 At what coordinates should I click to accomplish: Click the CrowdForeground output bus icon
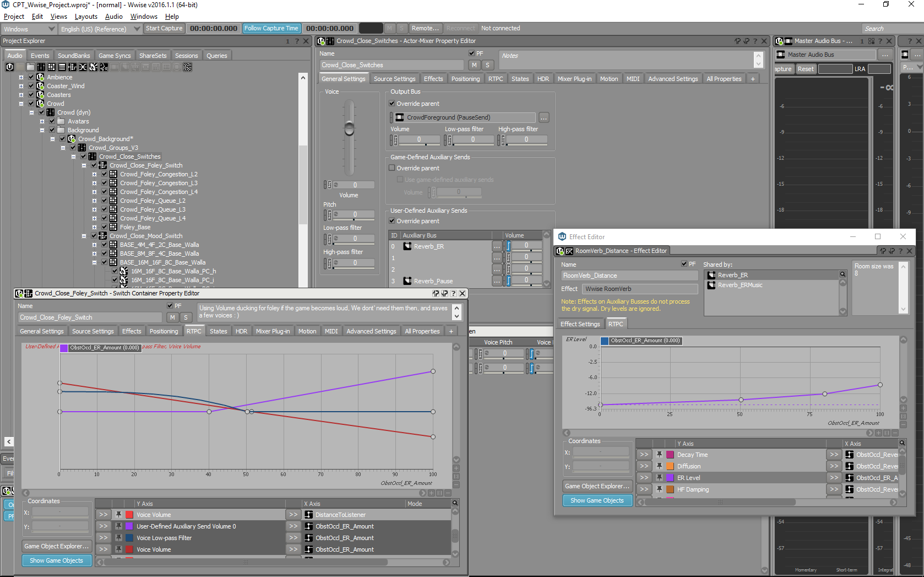pos(400,117)
